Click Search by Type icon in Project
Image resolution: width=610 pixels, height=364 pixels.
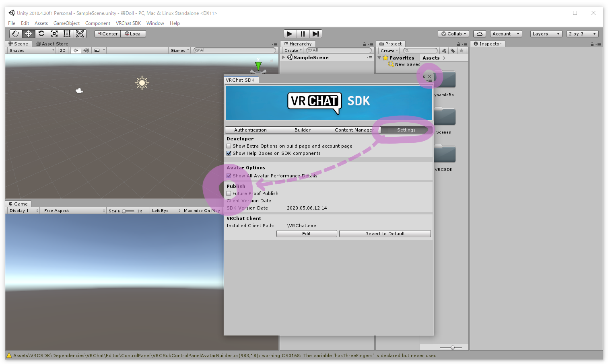[x=444, y=51]
